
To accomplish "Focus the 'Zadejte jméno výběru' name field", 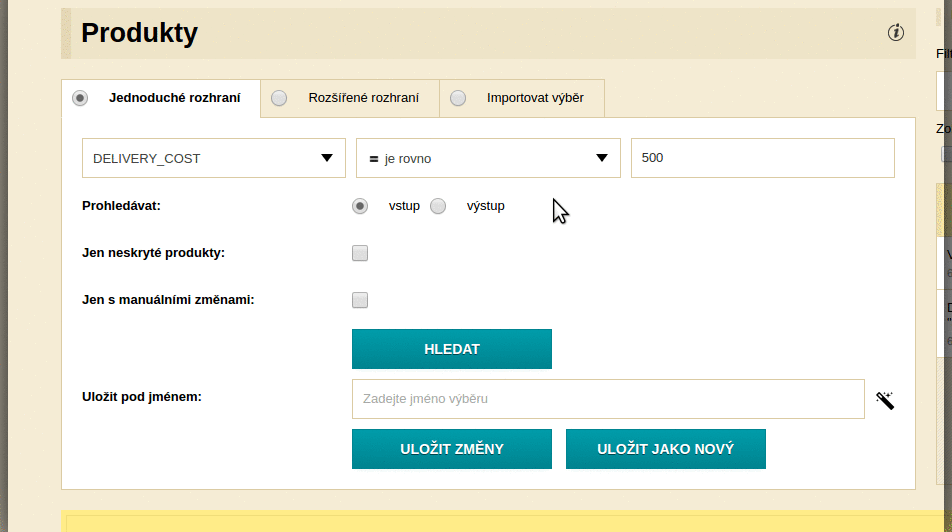I will 608,399.
